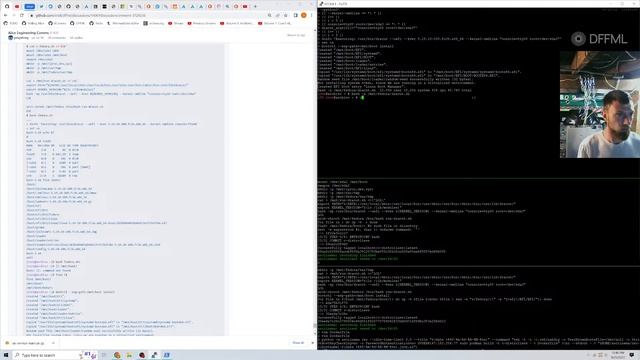Open the Alice Engineering Comms discussion title
This screenshot has width=640, height=360.
(x=28, y=33)
